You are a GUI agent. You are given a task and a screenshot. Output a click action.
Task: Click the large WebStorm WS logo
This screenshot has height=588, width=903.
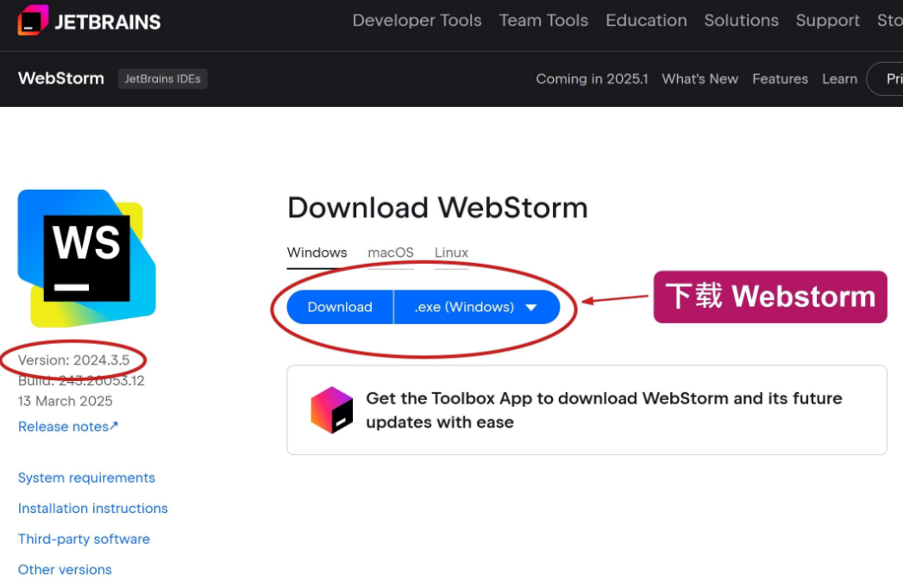click(86, 258)
